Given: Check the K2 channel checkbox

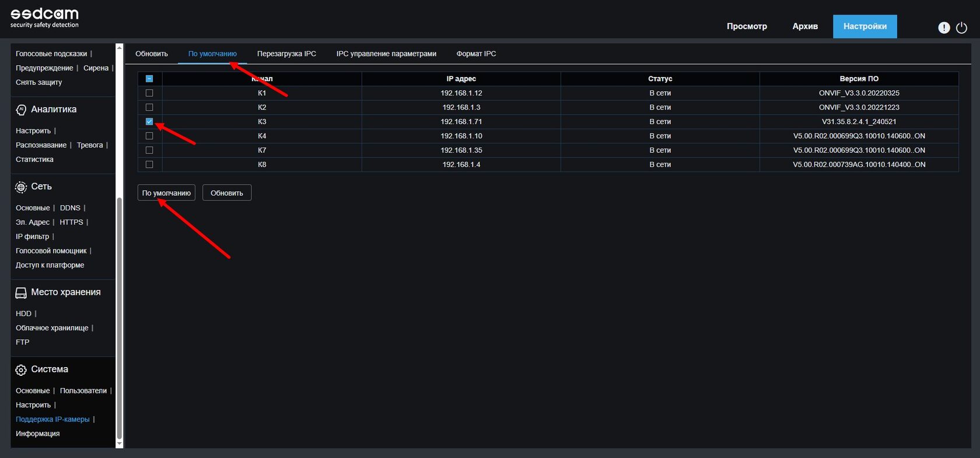Looking at the screenshot, I should pos(149,107).
